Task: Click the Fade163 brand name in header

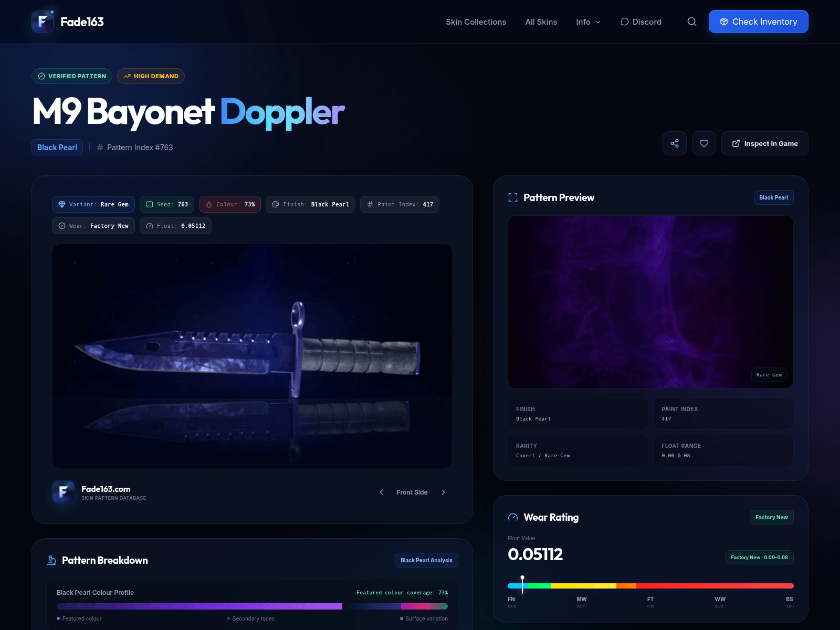Action: coord(82,22)
